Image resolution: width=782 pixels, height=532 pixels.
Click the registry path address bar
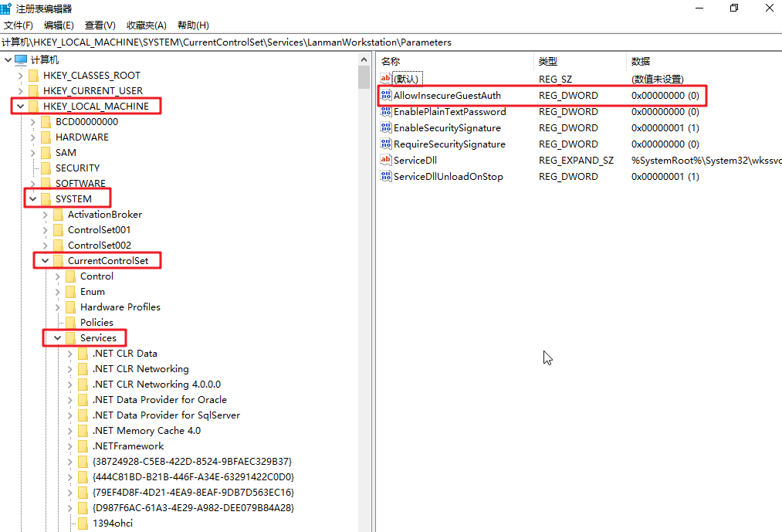click(391, 42)
